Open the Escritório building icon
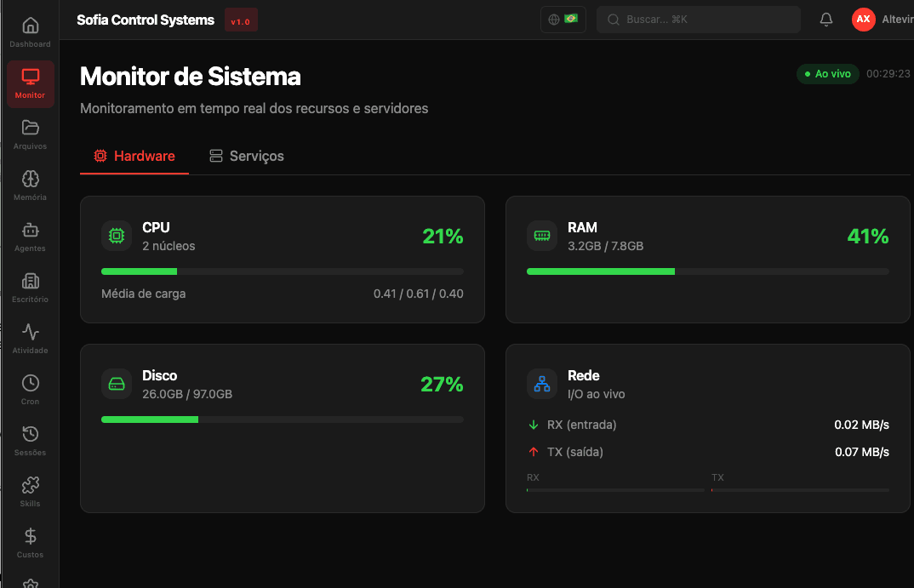914x588 pixels. point(31,281)
